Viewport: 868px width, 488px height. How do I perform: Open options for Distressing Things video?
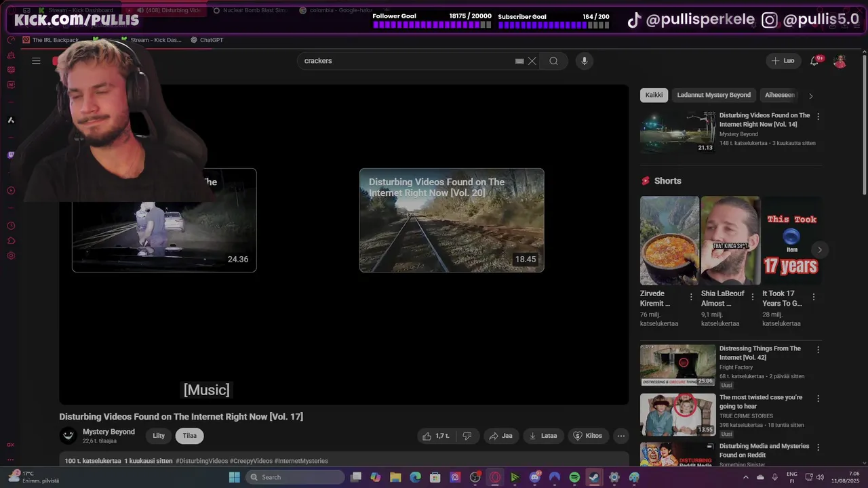click(x=818, y=350)
